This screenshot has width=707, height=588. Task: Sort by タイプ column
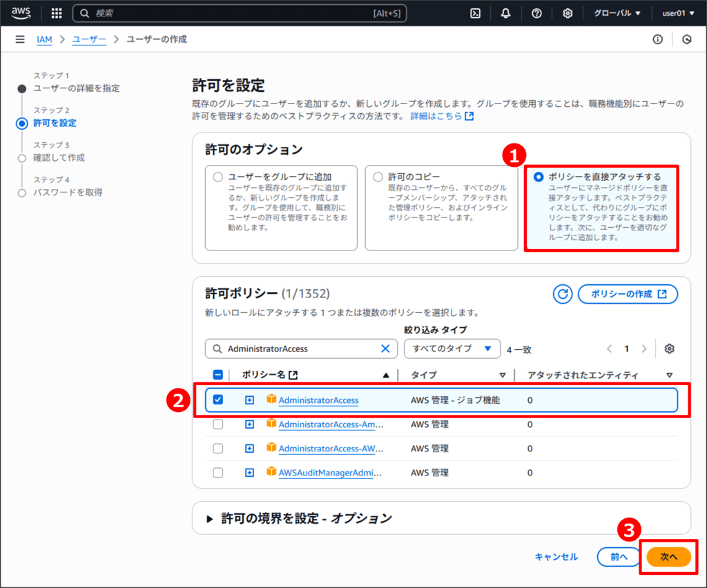(x=503, y=375)
